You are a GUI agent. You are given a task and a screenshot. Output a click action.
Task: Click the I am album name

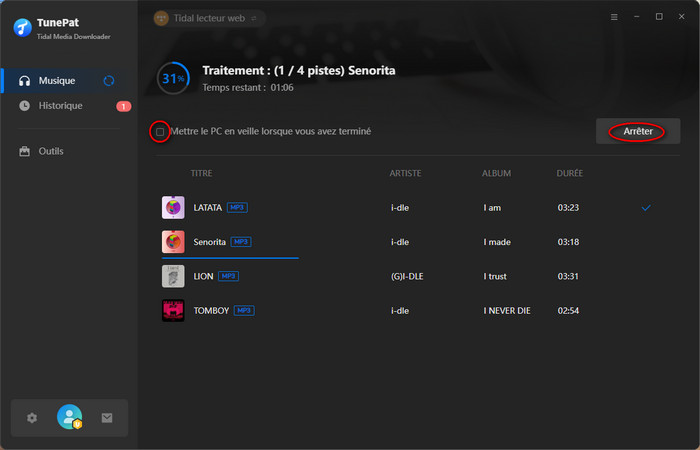492,208
